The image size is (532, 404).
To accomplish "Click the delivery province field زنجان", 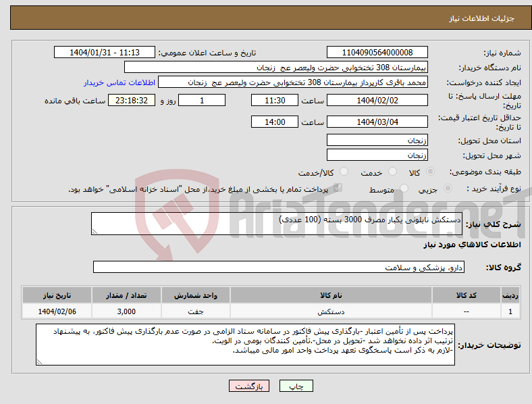I will pyautogui.click(x=377, y=140).
